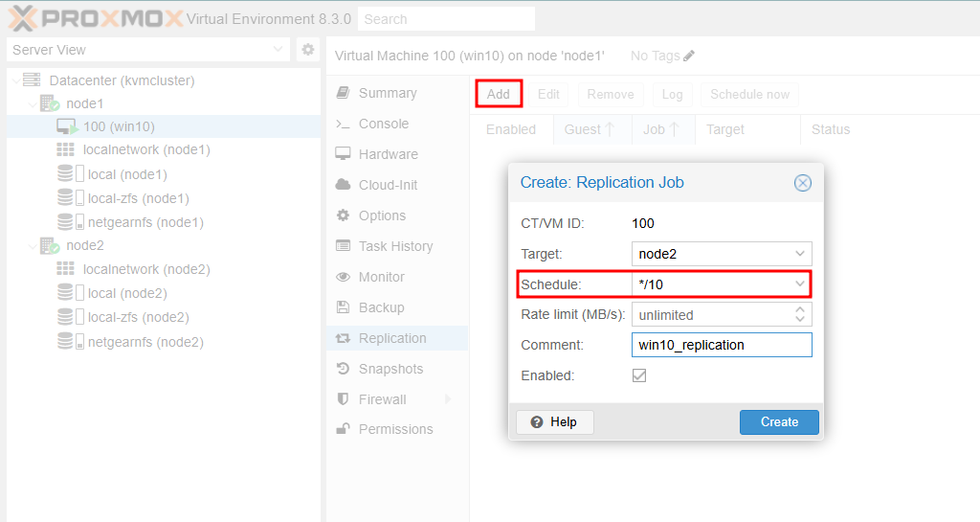Click the Backup floppy disk icon
Viewport: 980px width, 522px height.
[343, 306]
